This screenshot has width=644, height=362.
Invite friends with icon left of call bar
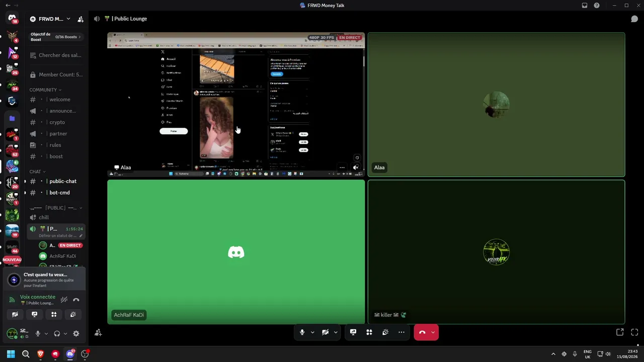(98, 332)
